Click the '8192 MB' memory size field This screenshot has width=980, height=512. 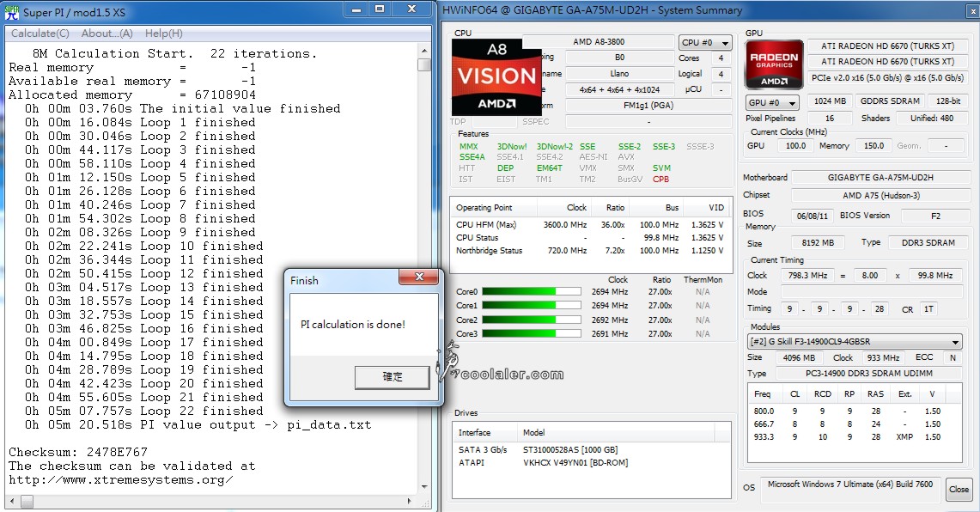818,243
